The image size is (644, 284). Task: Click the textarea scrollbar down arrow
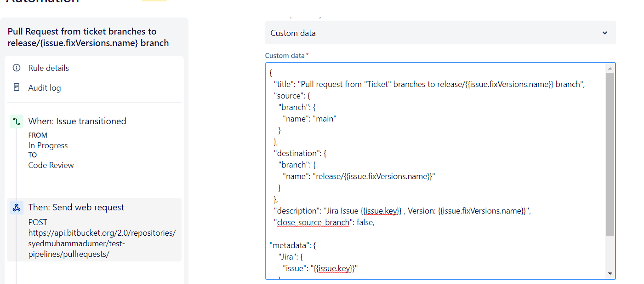610,273
